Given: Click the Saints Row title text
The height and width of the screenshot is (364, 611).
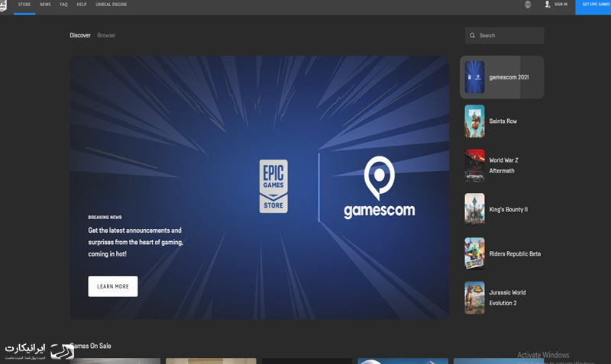Looking at the screenshot, I should [x=503, y=121].
